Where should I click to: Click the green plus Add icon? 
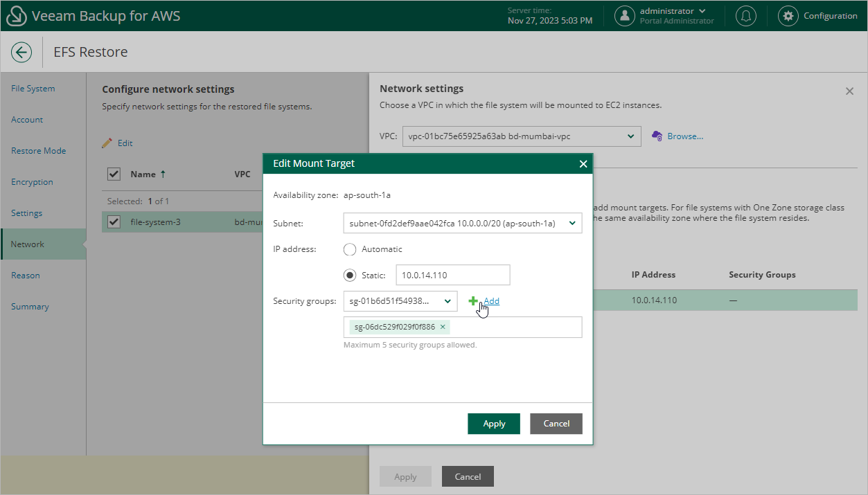click(x=474, y=301)
